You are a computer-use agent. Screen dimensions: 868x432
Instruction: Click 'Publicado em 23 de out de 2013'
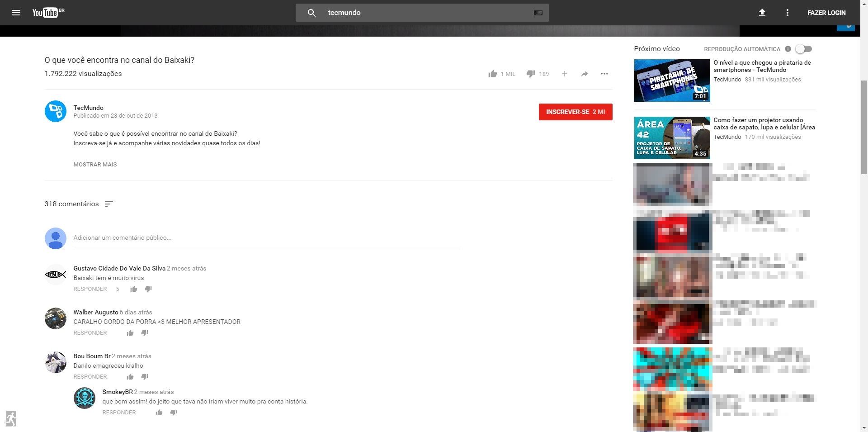pos(115,116)
